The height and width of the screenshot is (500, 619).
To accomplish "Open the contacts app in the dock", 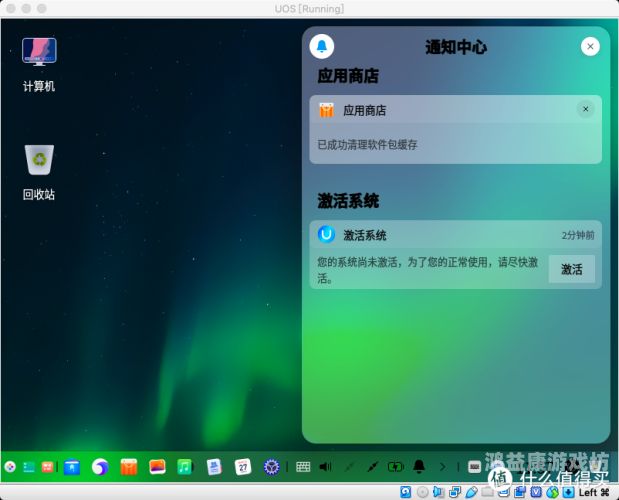I will pos(214,467).
